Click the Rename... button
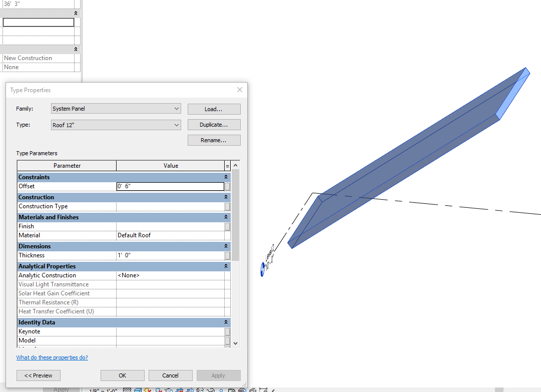Image resolution: width=541 pixels, height=392 pixels. (214, 140)
